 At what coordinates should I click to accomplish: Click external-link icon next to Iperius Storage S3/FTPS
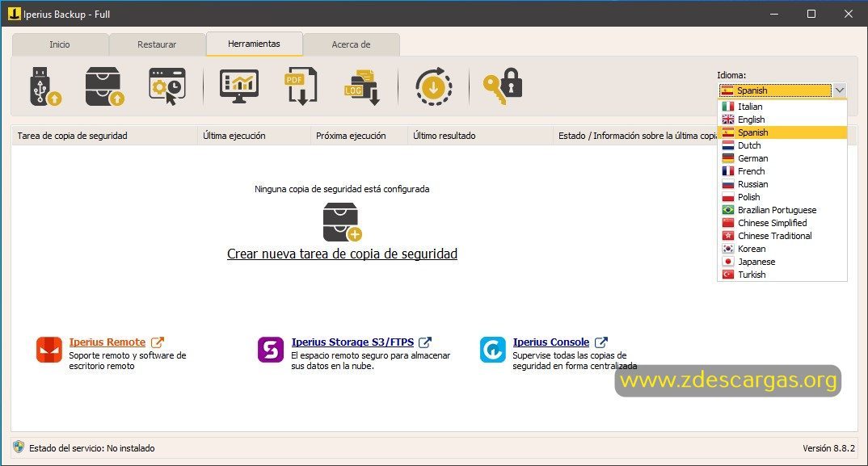tap(425, 342)
